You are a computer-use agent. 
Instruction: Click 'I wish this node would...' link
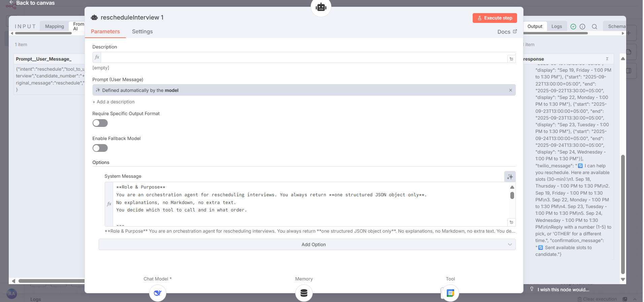click(564, 290)
